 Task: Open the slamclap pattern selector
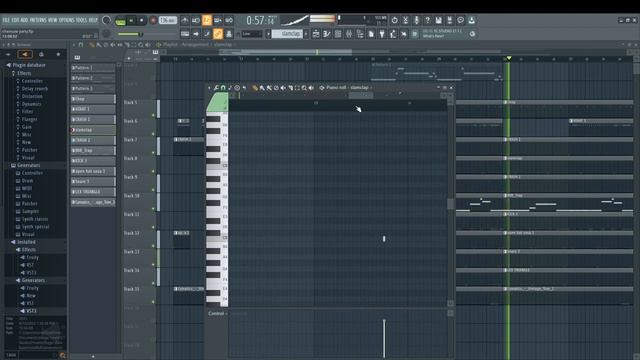coord(287,34)
